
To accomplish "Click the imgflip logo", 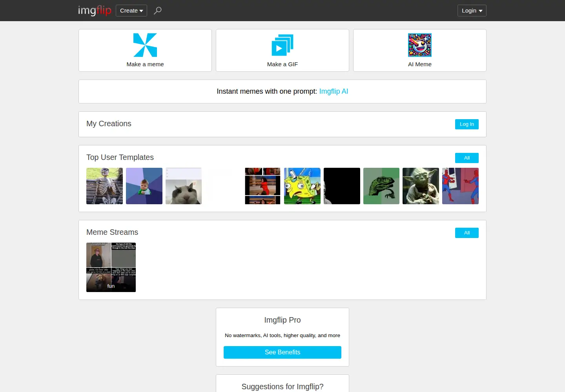I will pyautogui.click(x=95, y=11).
